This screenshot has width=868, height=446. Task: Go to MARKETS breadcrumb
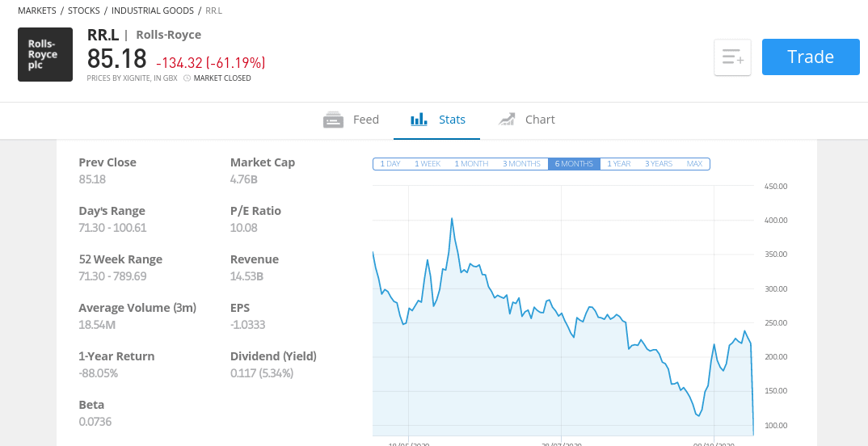pos(37,11)
